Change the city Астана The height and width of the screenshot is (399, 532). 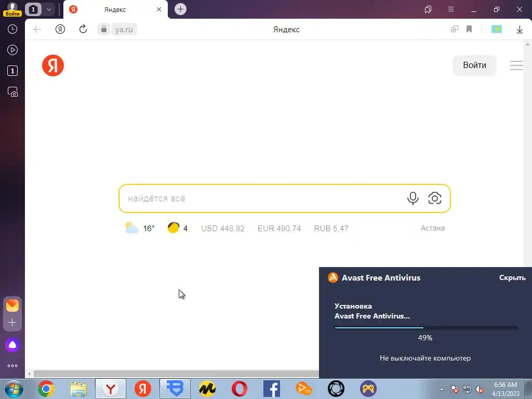click(x=432, y=228)
